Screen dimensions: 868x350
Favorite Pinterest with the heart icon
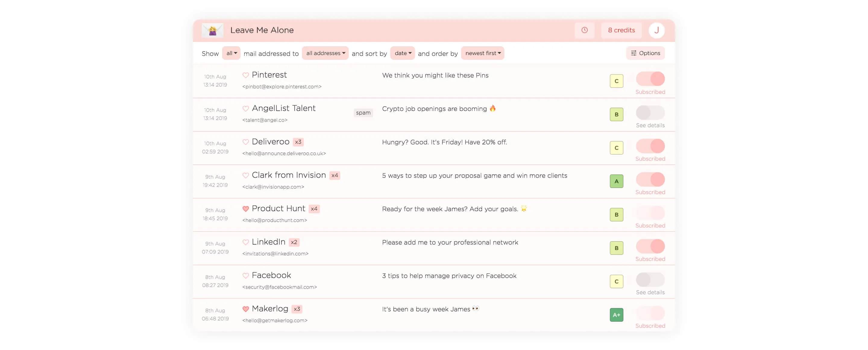(x=246, y=75)
